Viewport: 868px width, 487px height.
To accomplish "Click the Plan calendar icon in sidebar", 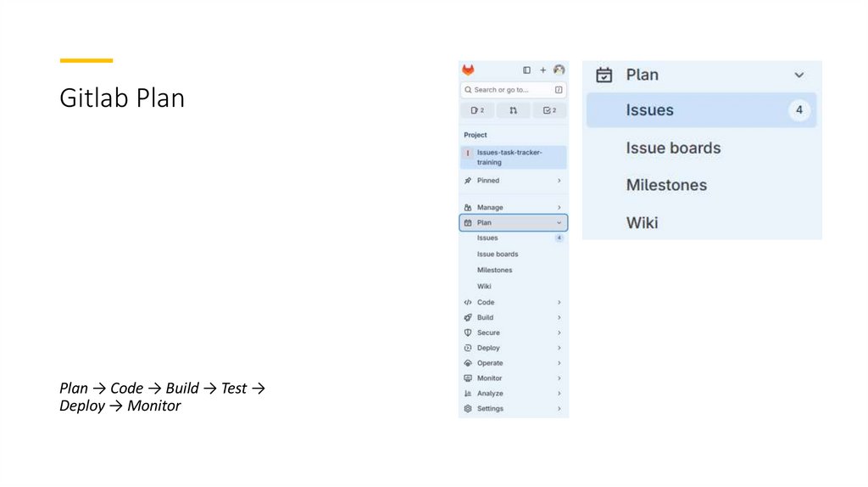I will [x=468, y=223].
